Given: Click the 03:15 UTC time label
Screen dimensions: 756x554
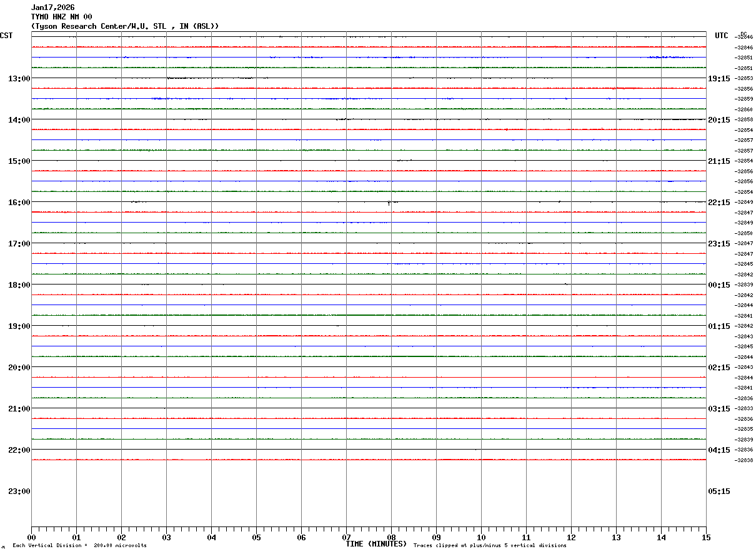Looking at the screenshot, I should pos(719,409).
